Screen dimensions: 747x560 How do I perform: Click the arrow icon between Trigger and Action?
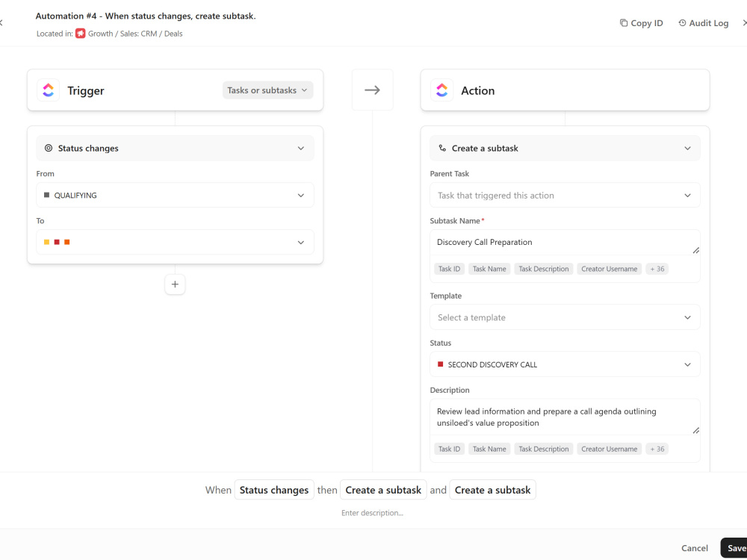pyautogui.click(x=372, y=90)
